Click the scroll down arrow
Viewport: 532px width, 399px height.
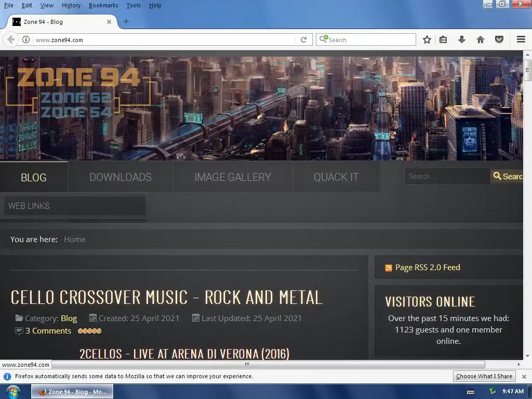(527, 356)
